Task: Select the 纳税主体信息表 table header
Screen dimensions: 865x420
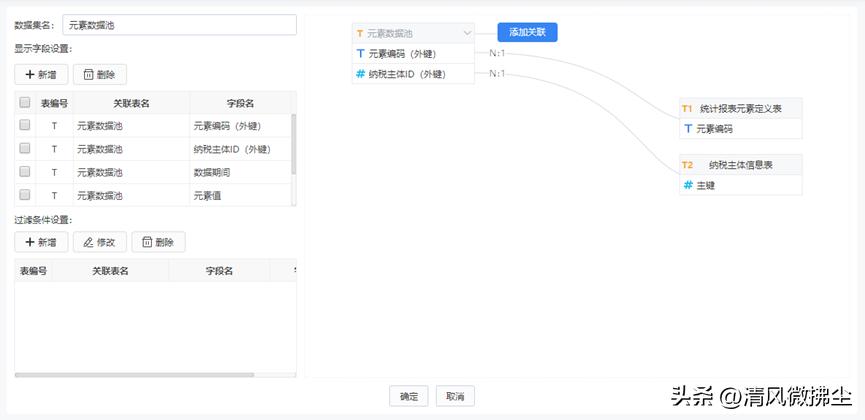Action: point(741,165)
